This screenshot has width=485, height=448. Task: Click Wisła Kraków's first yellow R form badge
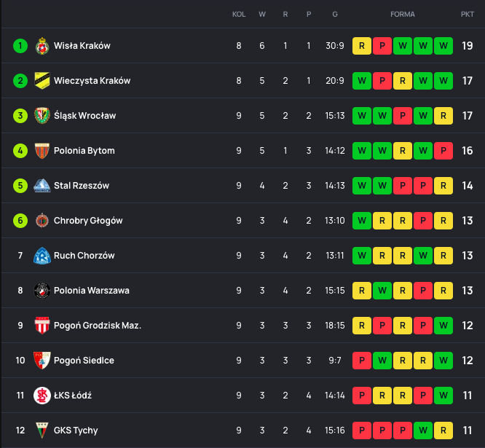[362, 46]
